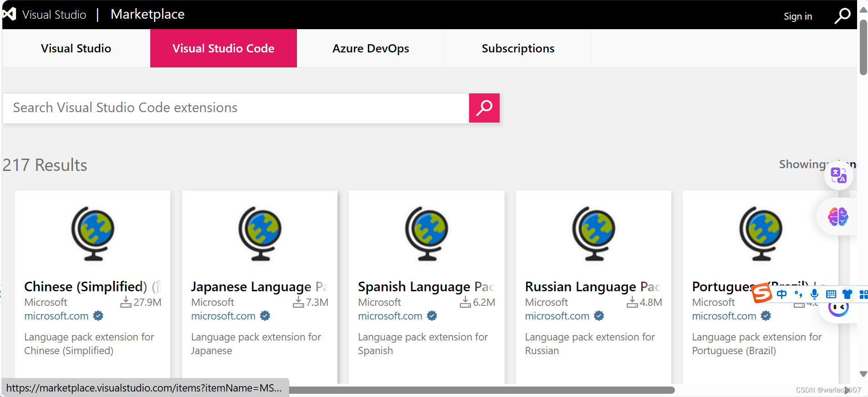This screenshot has height=397, width=868.
Task: Click 'Language pack extension for Portuguese (Brazil)' description
Action: point(757,344)
